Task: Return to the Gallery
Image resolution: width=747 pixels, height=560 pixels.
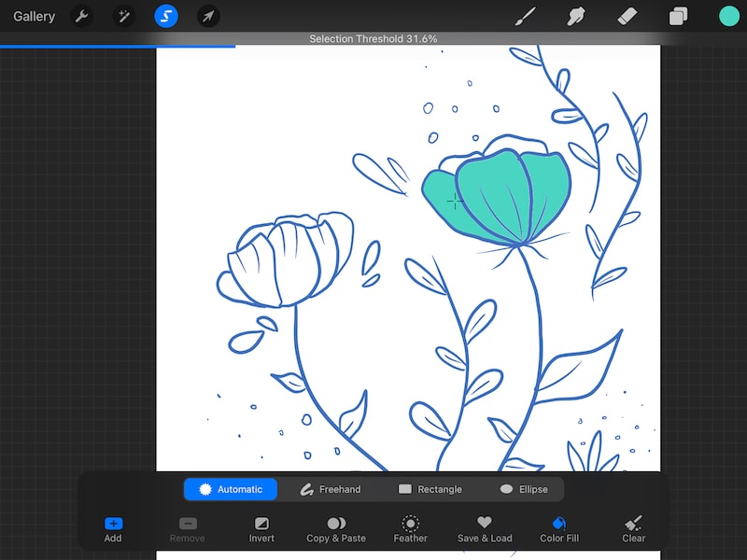Action: coord(35,16)
